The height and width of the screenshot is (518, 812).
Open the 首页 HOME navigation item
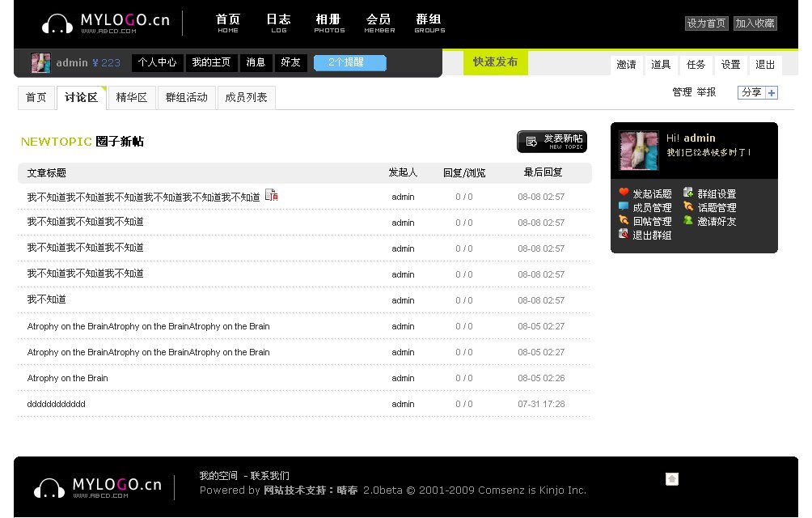pyautogui.click(x=228, y=23)
